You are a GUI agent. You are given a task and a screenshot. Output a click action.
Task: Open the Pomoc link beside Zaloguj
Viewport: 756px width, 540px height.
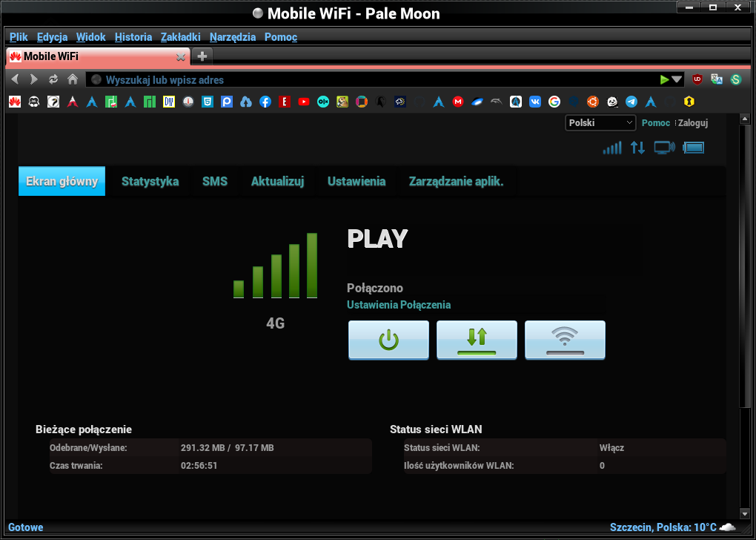(656, 122)
